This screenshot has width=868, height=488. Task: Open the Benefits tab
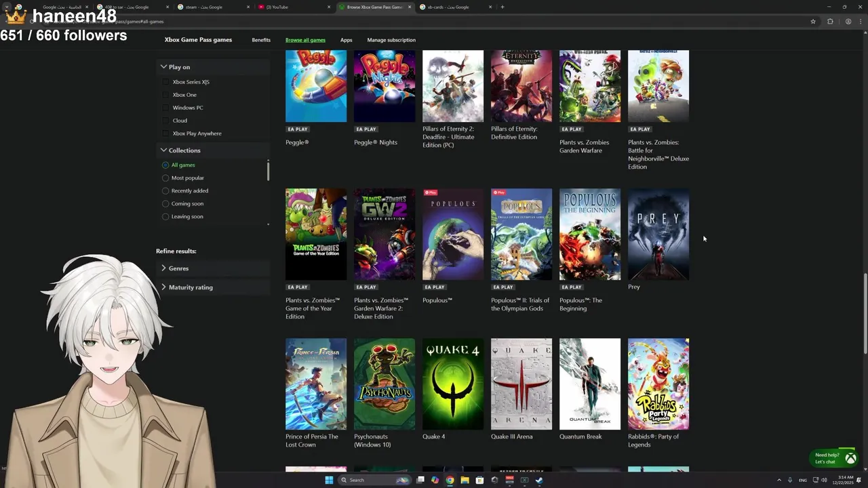point(261,40)
